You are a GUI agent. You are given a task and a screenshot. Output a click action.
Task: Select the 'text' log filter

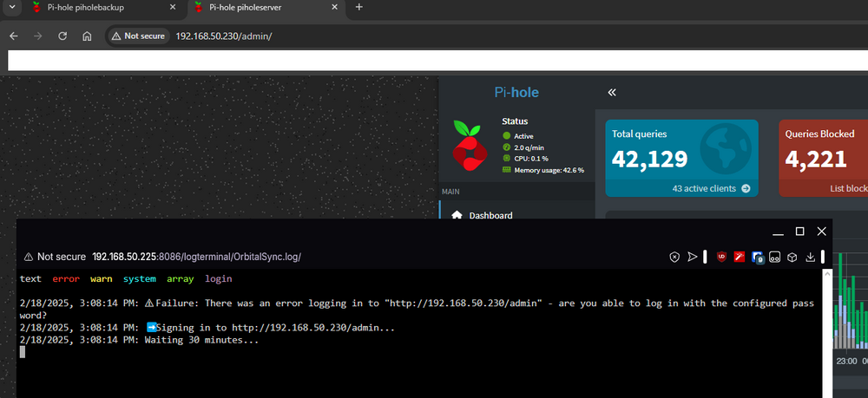pos(30,278)
